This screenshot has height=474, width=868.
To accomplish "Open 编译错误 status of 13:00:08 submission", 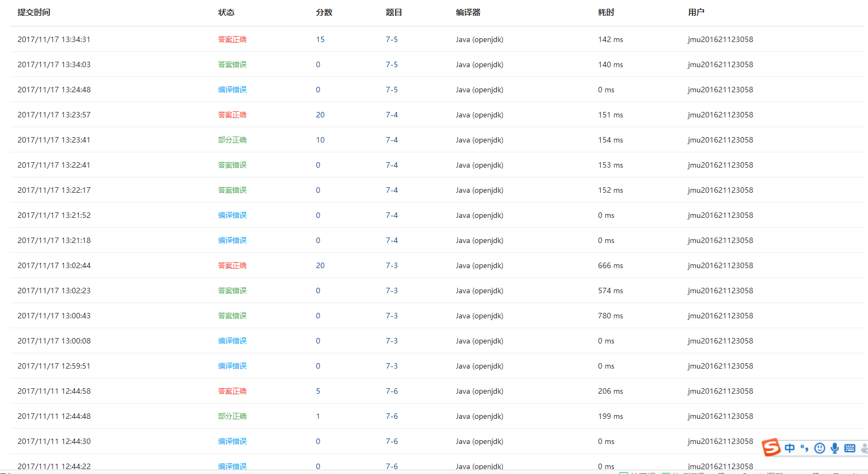I will (232, 341).
